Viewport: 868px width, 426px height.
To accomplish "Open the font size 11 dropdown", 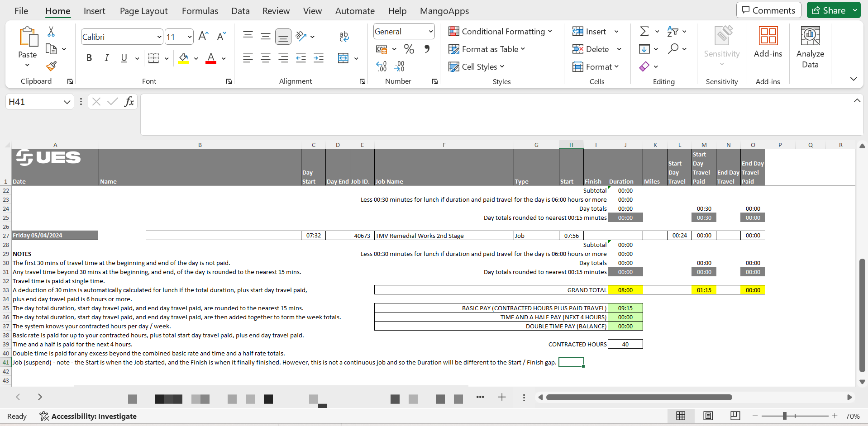I will click(x=190, y=37).
